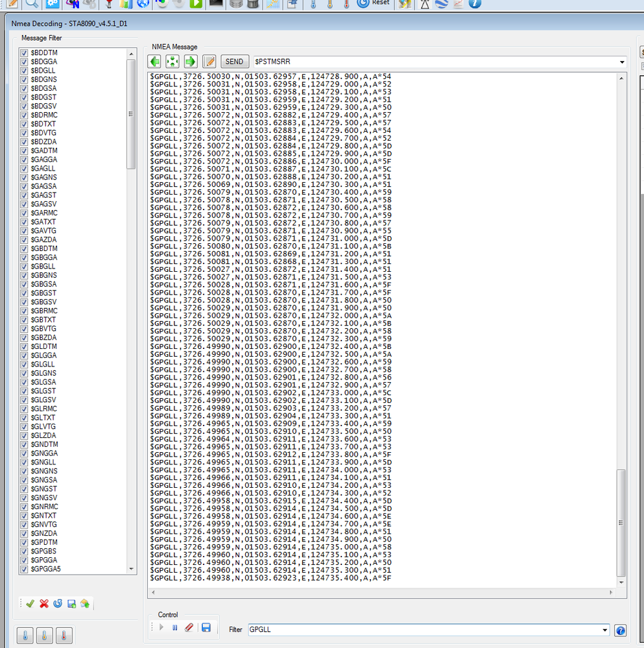This screenshot has height=648, width=644.
Task: Click the blue circular reset filter icon
Action: click(x=58, y=603)
